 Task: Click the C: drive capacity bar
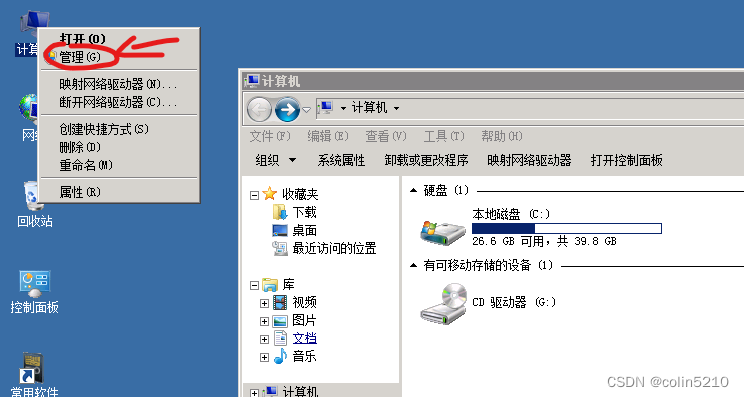tap(567, 229)
